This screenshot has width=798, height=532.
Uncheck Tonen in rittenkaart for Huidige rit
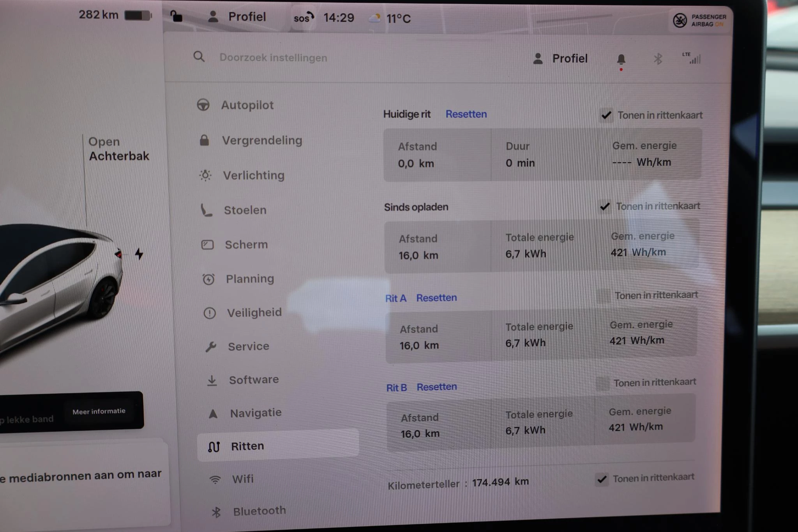pyautogui.click(x=606, y=115)
